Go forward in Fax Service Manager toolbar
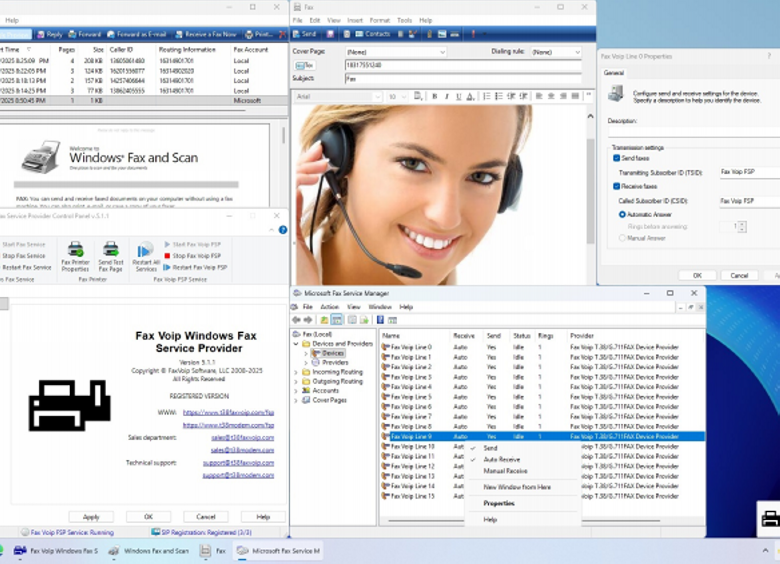 (x=308, y=320)
